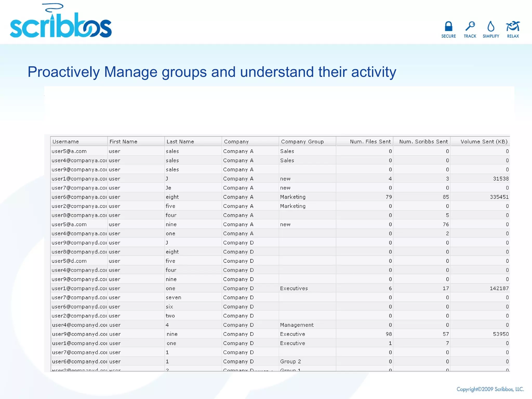Click the volume value 335451
532x399 pixels.
[x=499, y=197]
